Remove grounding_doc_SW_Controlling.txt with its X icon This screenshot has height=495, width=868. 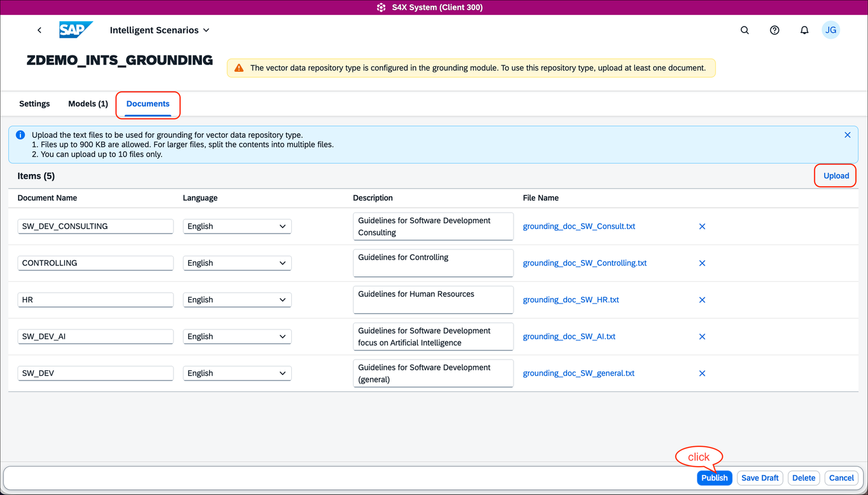pyautogui.click(x=702, y=263)
